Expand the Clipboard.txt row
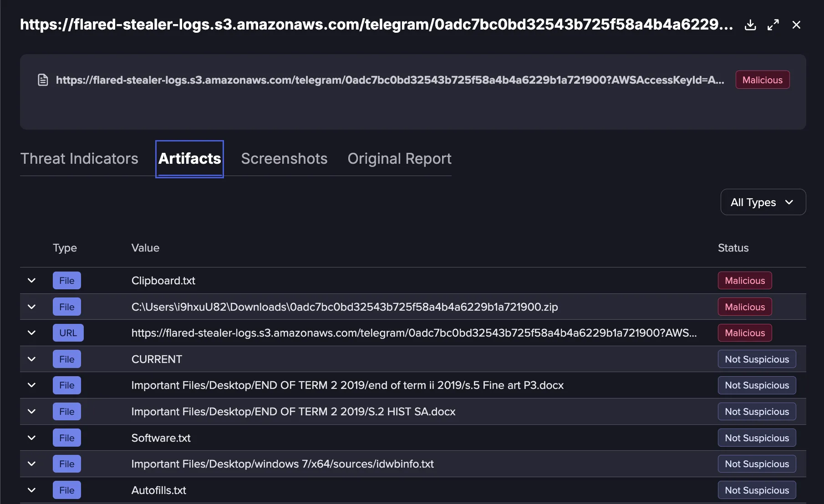Image resolution: width=824 pixels, height=504 pixels. click(31, 281)
